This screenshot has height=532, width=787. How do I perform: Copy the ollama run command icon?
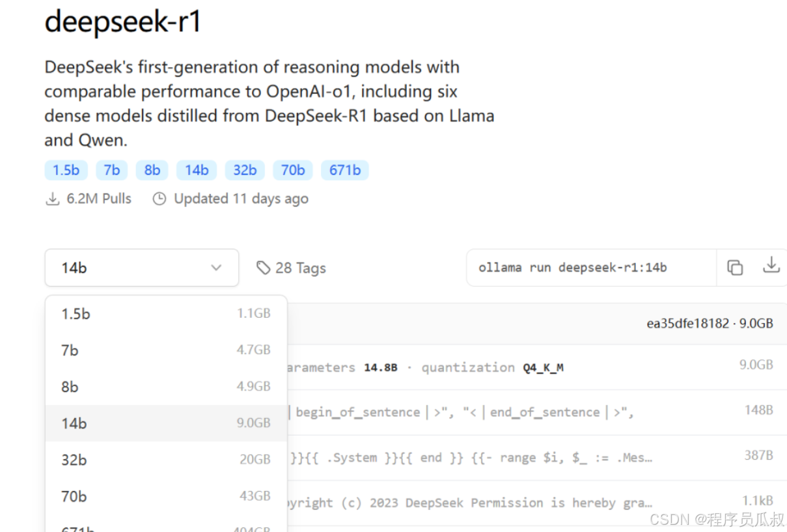click(735, 267)
